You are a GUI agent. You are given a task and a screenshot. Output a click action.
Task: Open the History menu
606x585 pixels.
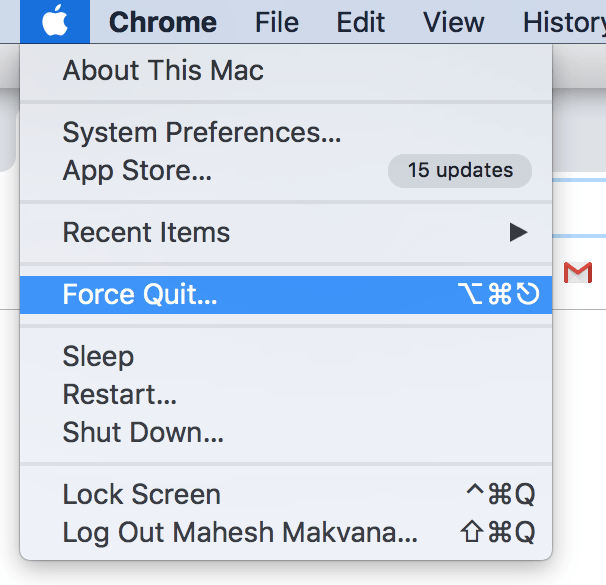pyautogui.click(x=564, y=22)
